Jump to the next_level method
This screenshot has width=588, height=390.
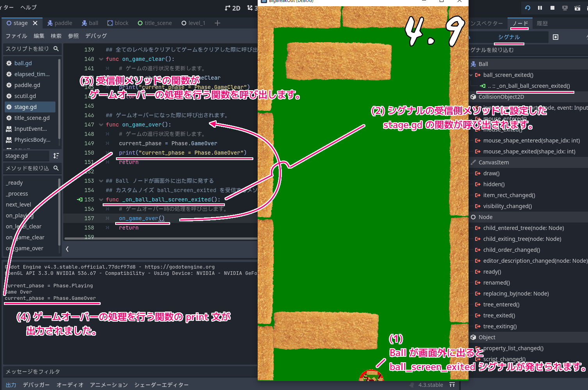pos(18,205)
